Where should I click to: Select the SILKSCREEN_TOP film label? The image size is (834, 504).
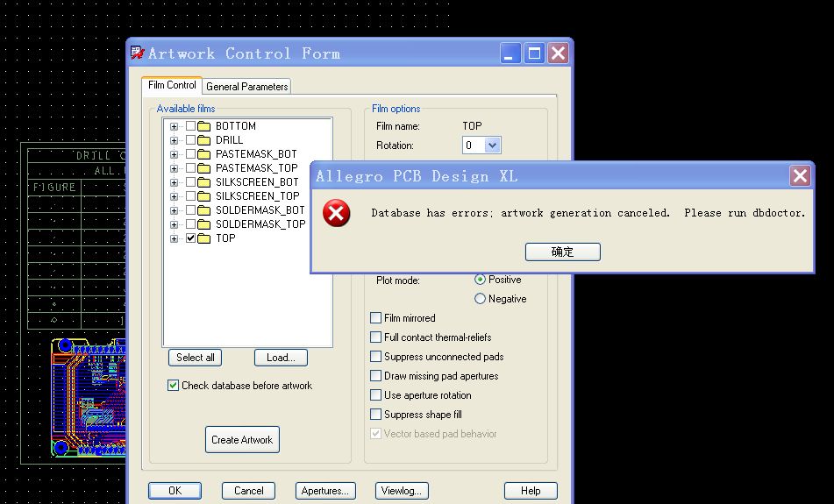[x=258, y=196]
